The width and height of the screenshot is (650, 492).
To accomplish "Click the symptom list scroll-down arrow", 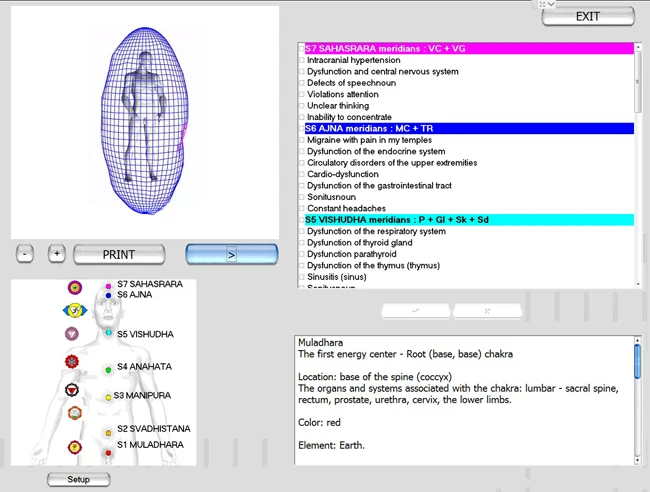I will [x=638, y=284].
